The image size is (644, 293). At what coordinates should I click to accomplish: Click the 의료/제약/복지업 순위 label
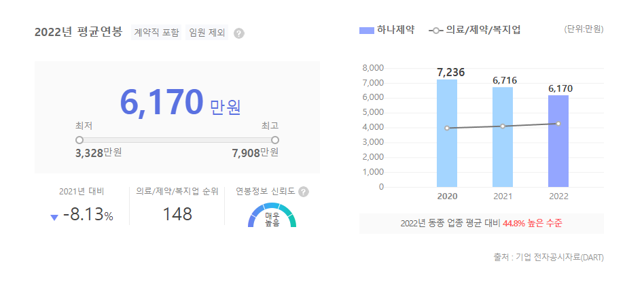[x=177, y=191]
